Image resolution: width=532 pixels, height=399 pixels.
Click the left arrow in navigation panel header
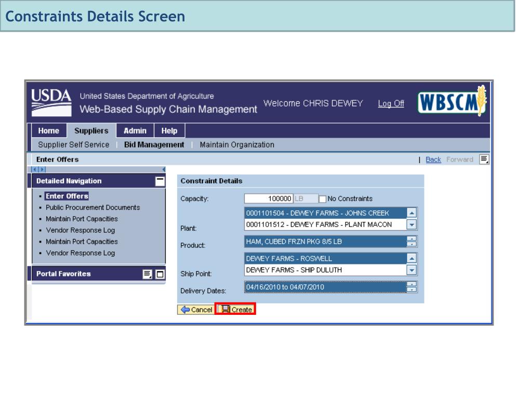pyautogui.click(x=34, y=169)
